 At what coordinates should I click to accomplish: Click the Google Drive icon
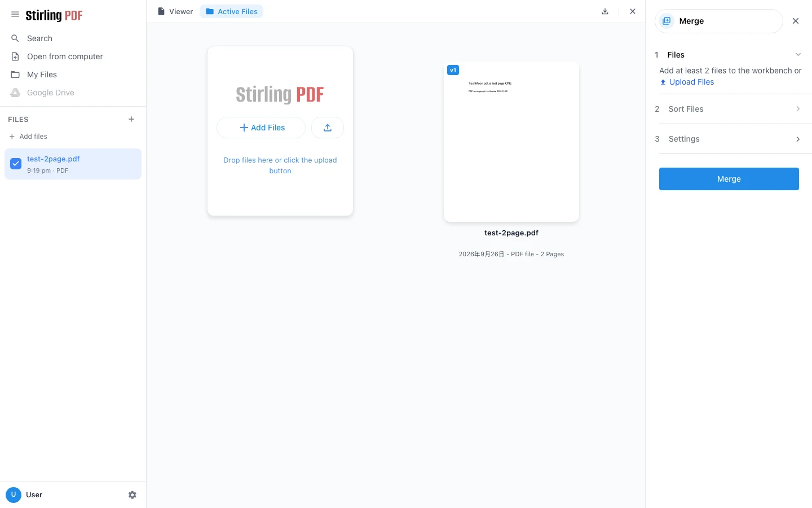pos(15,93)
